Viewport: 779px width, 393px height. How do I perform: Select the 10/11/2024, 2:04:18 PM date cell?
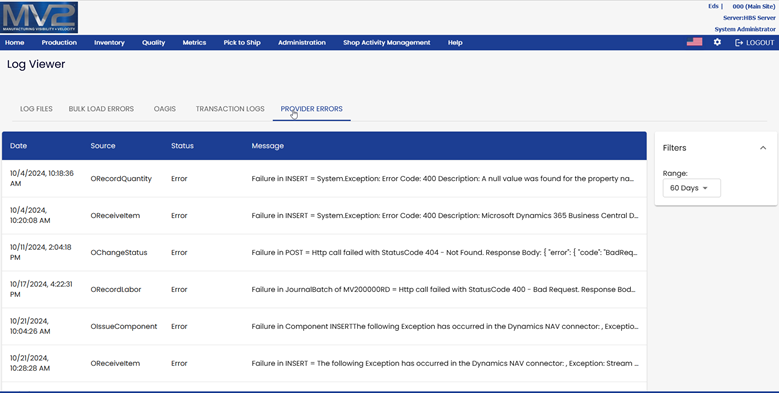pyautogui.click(x=41, y=252)
